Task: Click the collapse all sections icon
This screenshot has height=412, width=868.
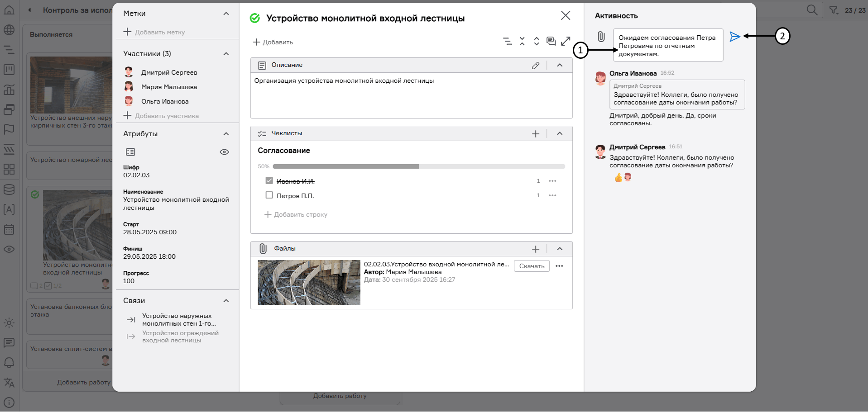Action: point(522,41)
